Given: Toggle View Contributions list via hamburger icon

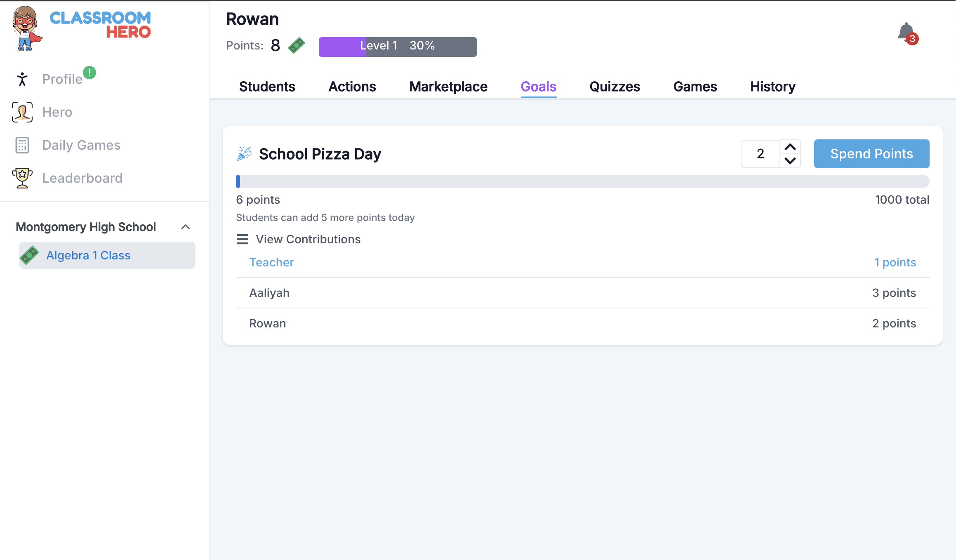Looking at the screenshot, I should pyautogui.click(x=243, y=239).
